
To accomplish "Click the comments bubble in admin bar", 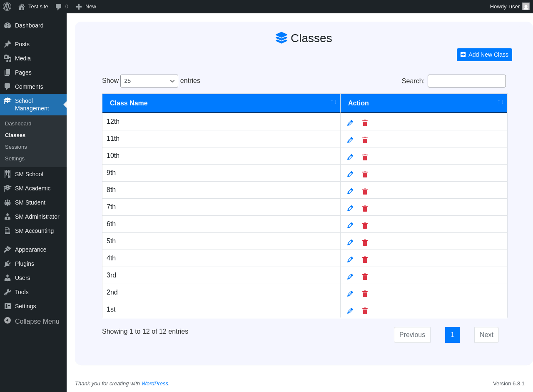I will point(62,7).
